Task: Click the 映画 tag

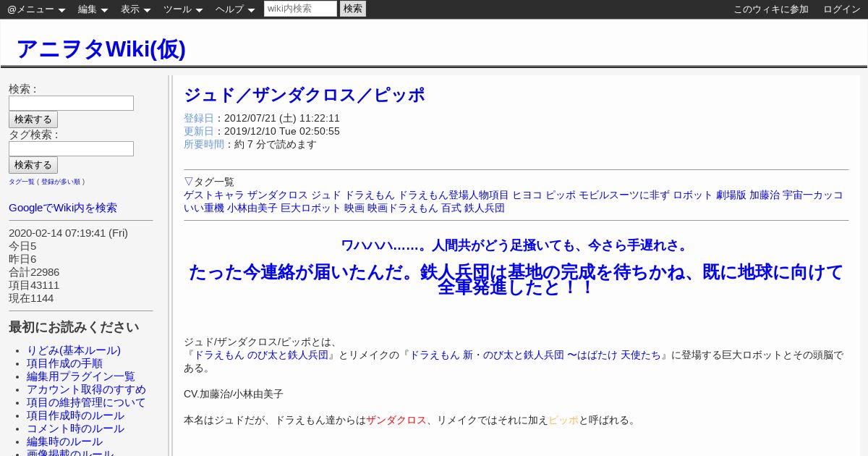Action: (x=354, y=208)
